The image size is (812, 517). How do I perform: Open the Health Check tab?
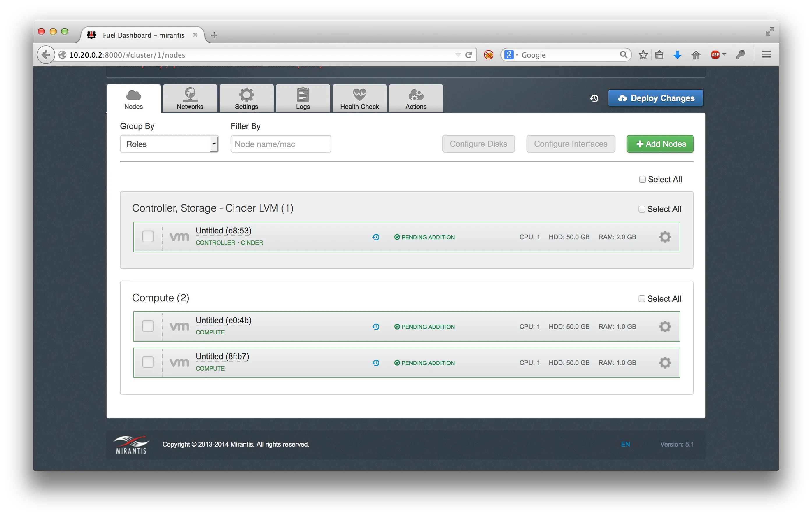click(359, 99)
